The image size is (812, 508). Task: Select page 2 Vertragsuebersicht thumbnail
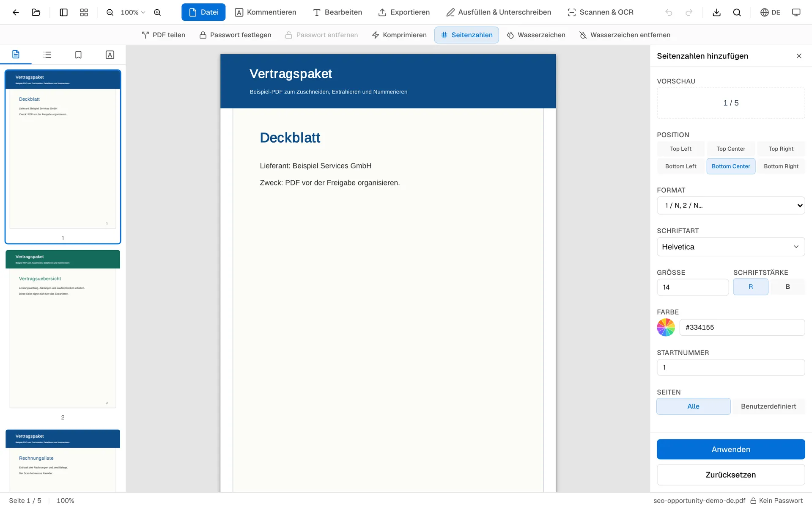click(63, 329)
